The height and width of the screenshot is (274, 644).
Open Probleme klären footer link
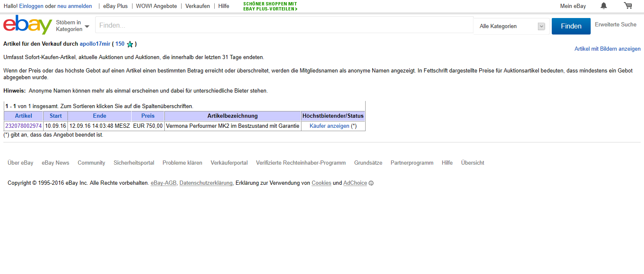point(182,163)
